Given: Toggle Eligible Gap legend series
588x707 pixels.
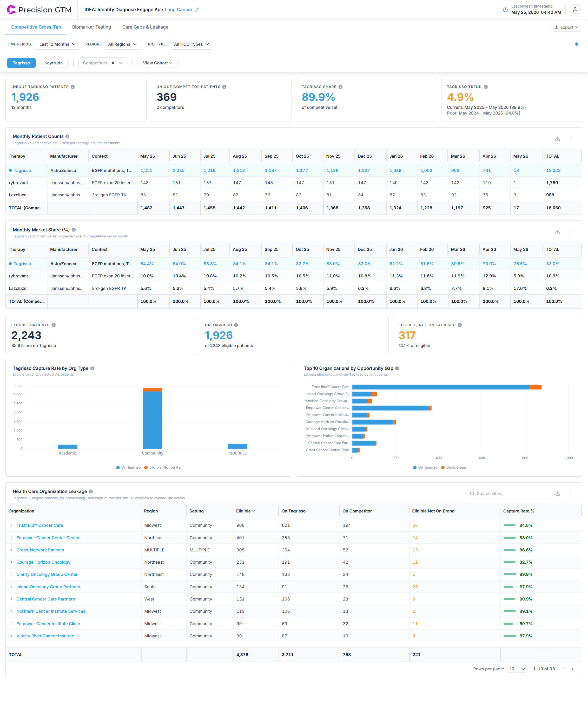Looking at the screenshot, I should click(454, 467).
